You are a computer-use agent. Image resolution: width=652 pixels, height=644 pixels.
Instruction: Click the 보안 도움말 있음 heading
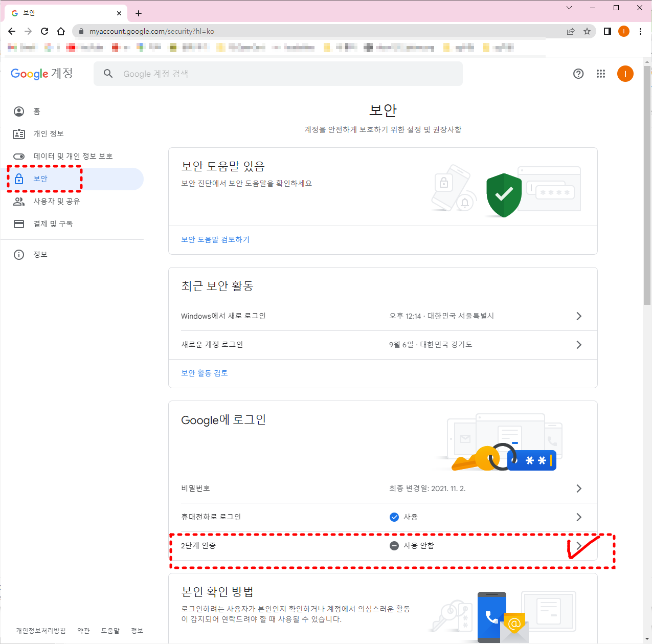(x=223, y=166)
